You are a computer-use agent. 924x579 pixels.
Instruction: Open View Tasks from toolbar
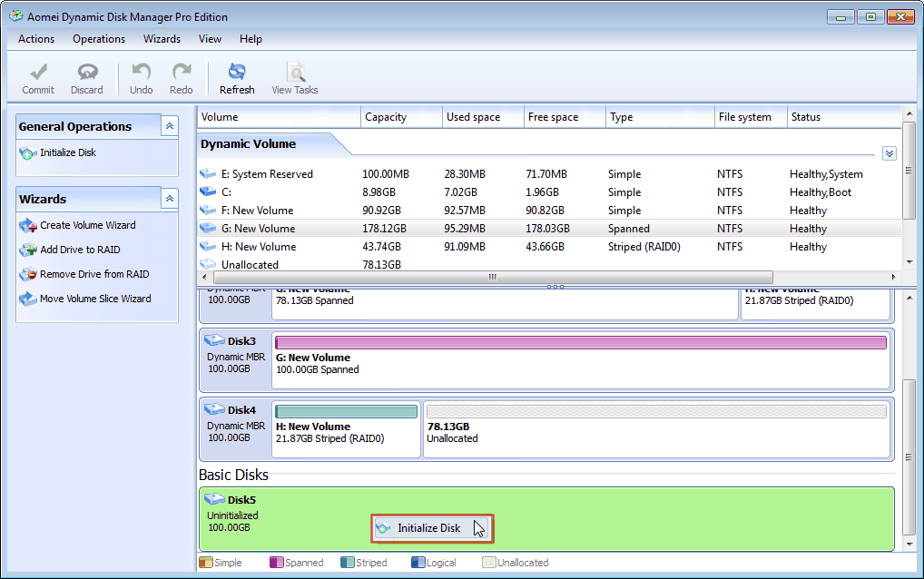click(295, 73)
